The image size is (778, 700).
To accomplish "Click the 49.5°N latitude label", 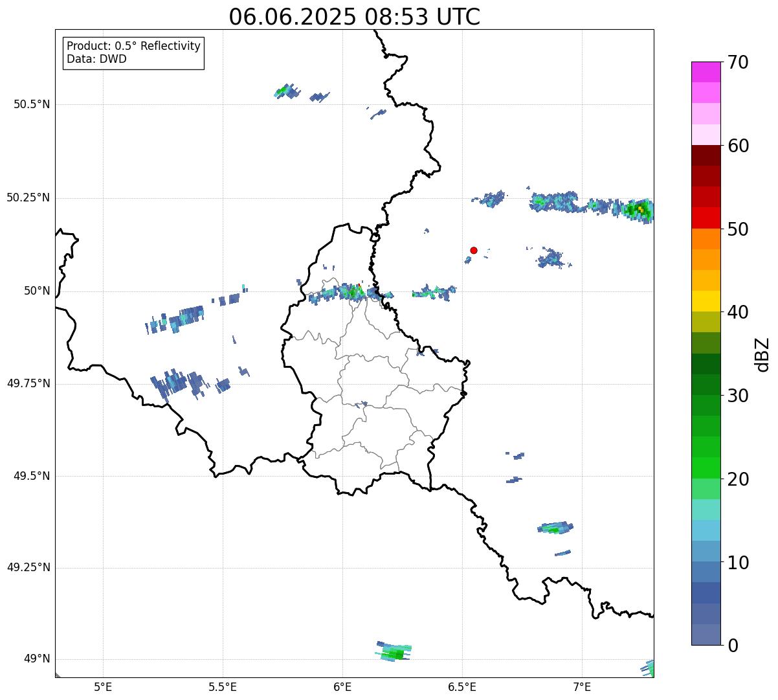I will [x=31, y=476].
